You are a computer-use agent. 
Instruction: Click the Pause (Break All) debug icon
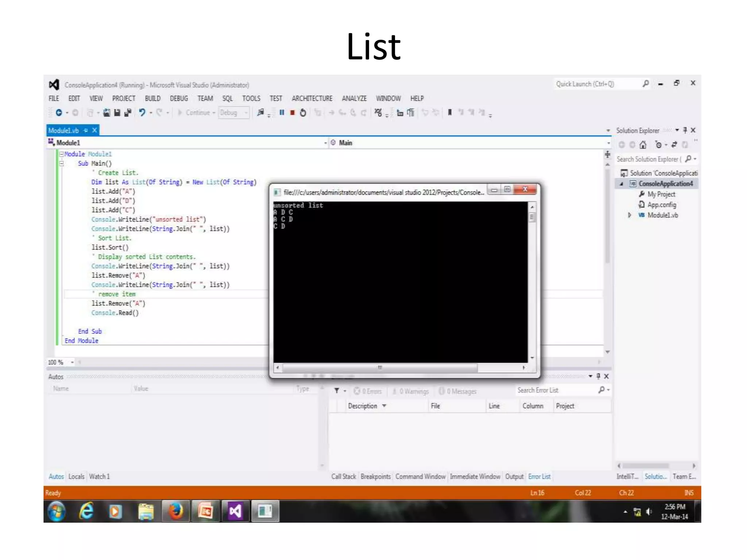[282, 113]
